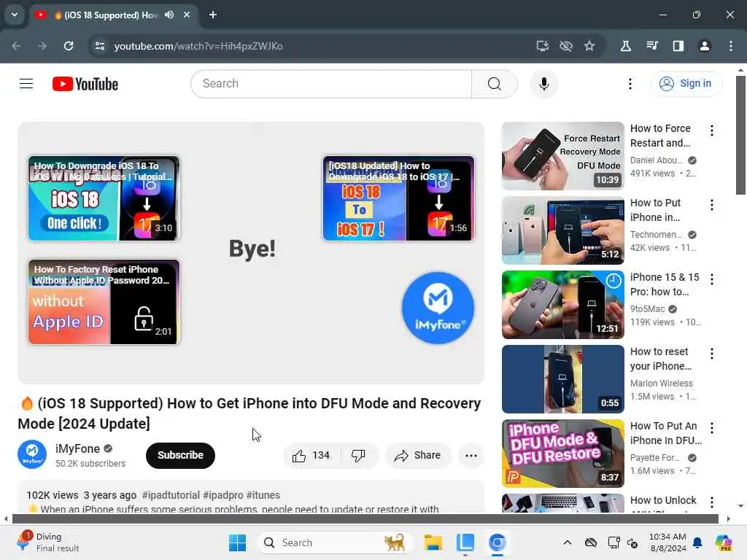Viewport: 747px width, 560px height.
Task: Open end-screen video Factory Reset without Apple ID
Action: pos(104,301)
